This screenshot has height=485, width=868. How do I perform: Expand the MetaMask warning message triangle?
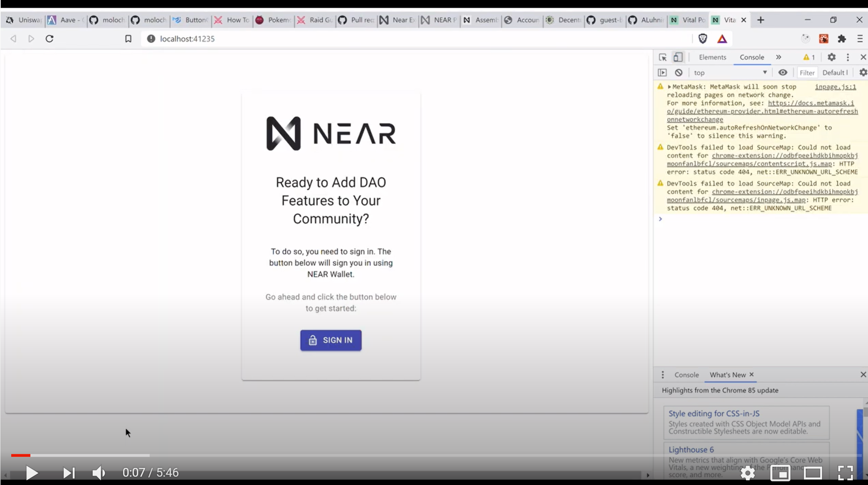pos(669,87)
